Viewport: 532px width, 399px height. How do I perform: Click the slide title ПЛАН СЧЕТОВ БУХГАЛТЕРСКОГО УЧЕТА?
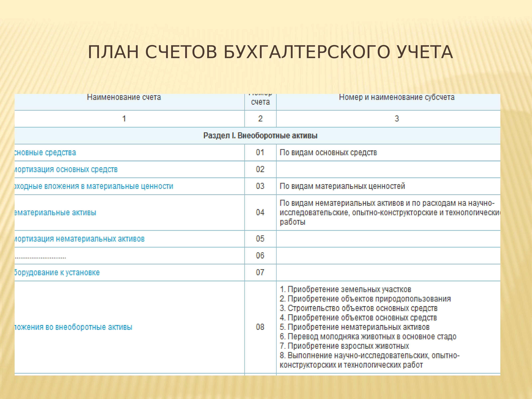click(x=271, y=52)
